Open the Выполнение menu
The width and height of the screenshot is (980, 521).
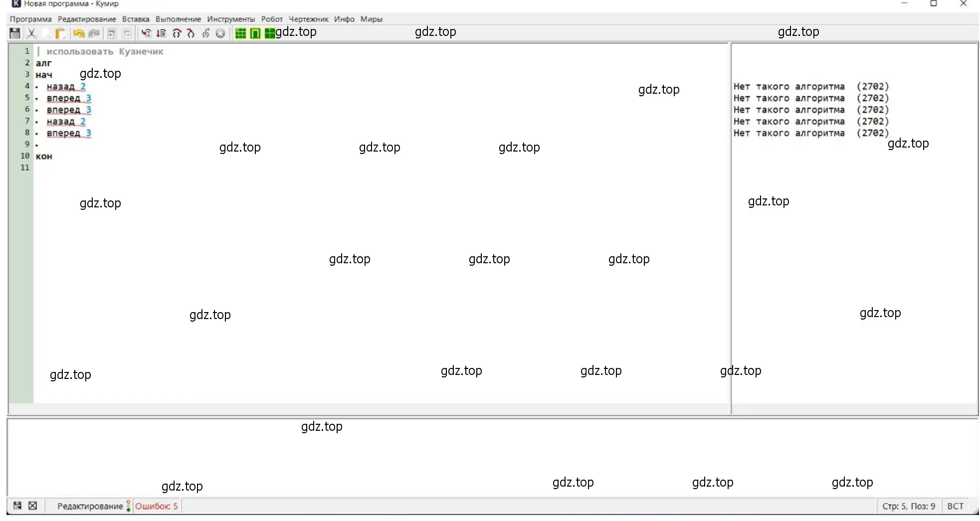[x=178, y=19]
